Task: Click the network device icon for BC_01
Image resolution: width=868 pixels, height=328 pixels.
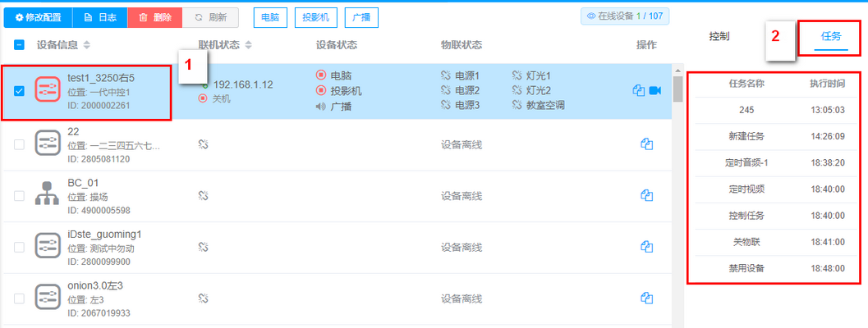Action: [x=48, y=195]
